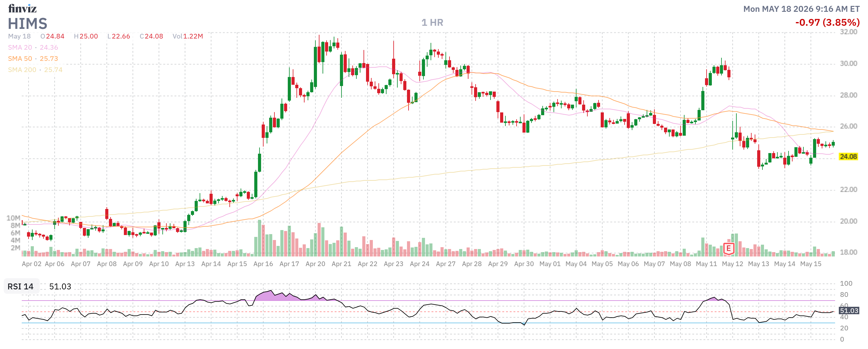This screenshot has height=349, width=868.
Task: Click the May 14 date axis label
Action: point(785,264)
